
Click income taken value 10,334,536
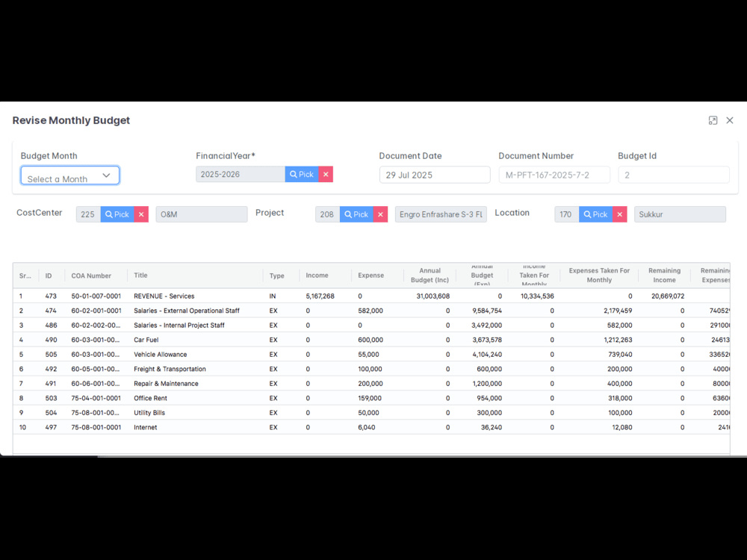pos(537,296)
